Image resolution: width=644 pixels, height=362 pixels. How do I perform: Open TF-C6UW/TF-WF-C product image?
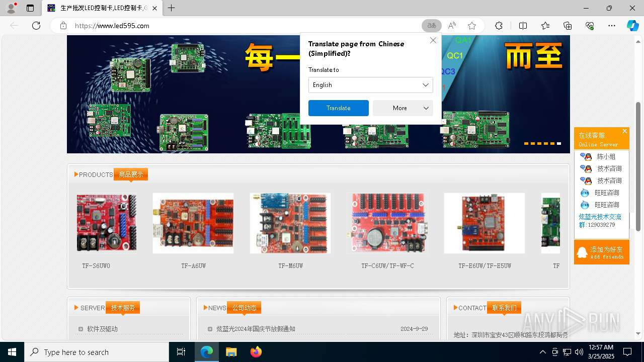(387, 223)
